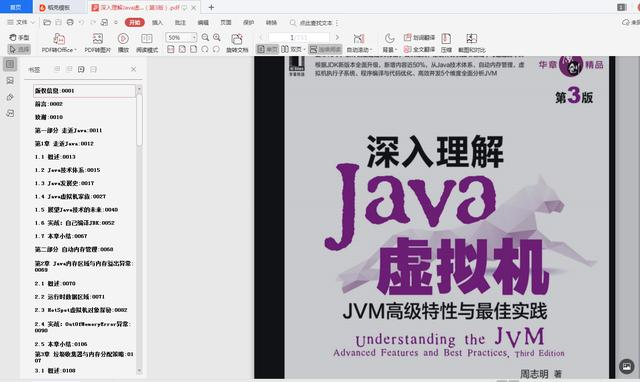The width and height of the screenshot is (640, 382).
Task: Go to next page arrow
Action: pos(337,38)
